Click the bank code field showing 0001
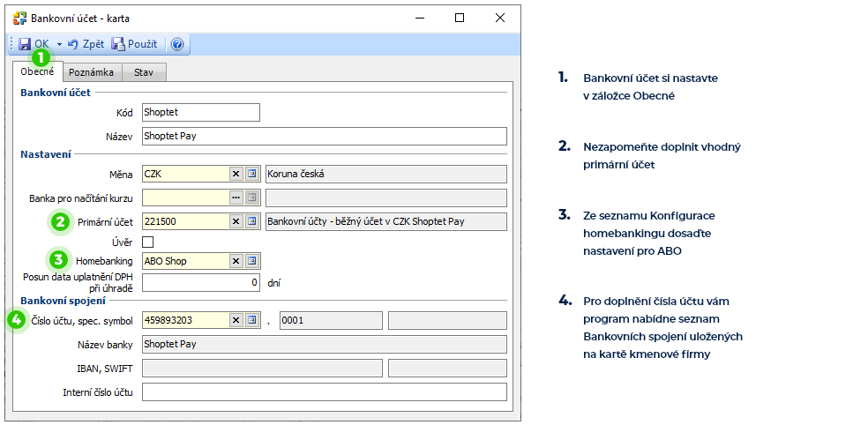The width and height of the screenshot is (868, 425). point(331,320)
